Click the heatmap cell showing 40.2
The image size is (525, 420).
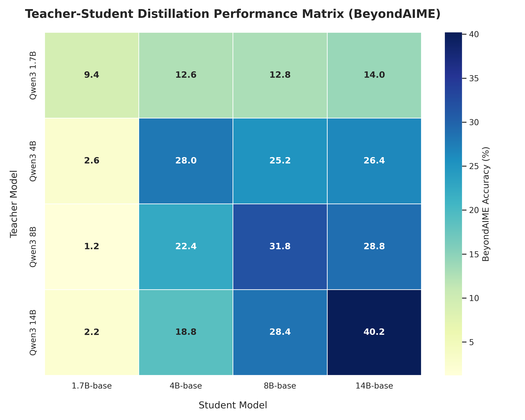(374, 332)
